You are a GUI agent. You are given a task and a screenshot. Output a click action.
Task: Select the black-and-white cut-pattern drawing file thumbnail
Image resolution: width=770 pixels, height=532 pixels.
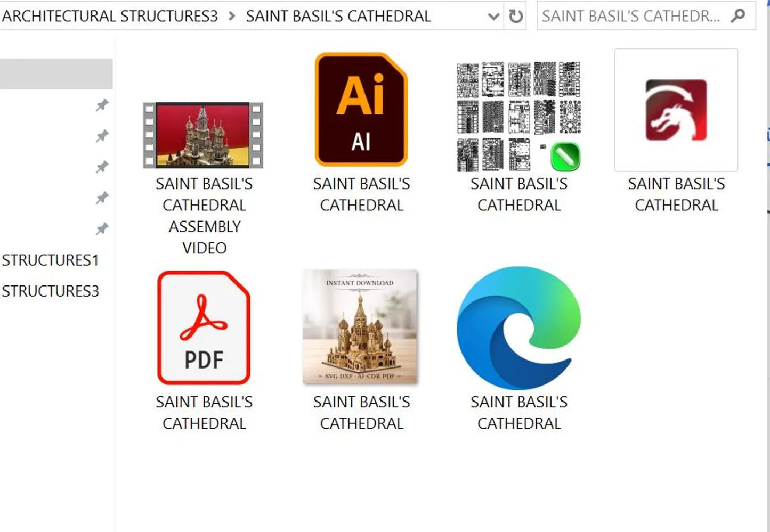[518, 117]
